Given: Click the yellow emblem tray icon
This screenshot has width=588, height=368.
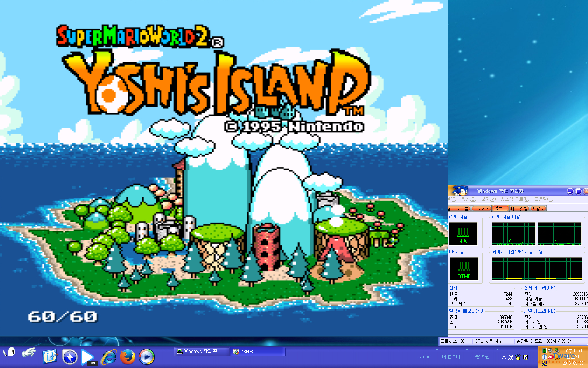Looking at the screenshot, I should tap(545, 363).
